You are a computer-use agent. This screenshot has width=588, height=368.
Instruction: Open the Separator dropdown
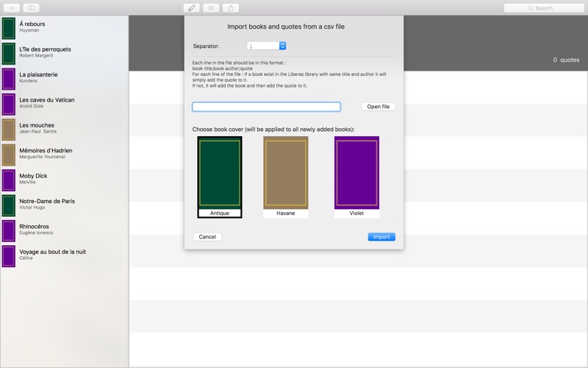click(266, 46)
